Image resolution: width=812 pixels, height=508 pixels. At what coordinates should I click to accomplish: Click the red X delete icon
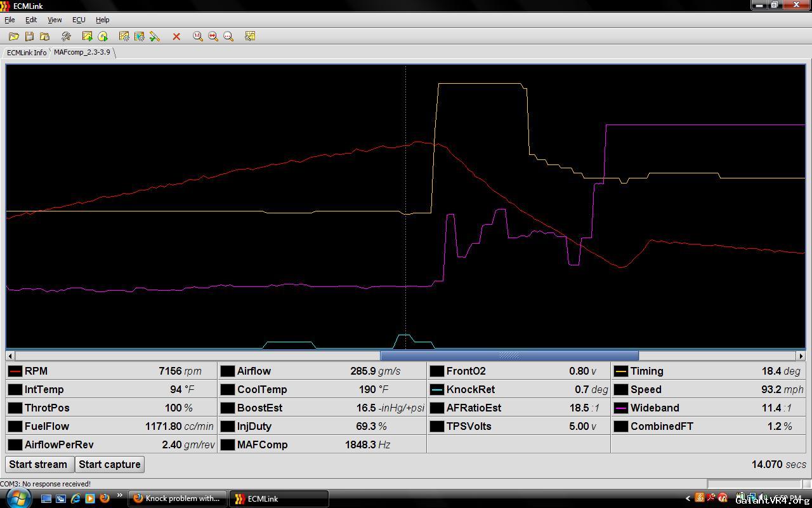[176, 37]
